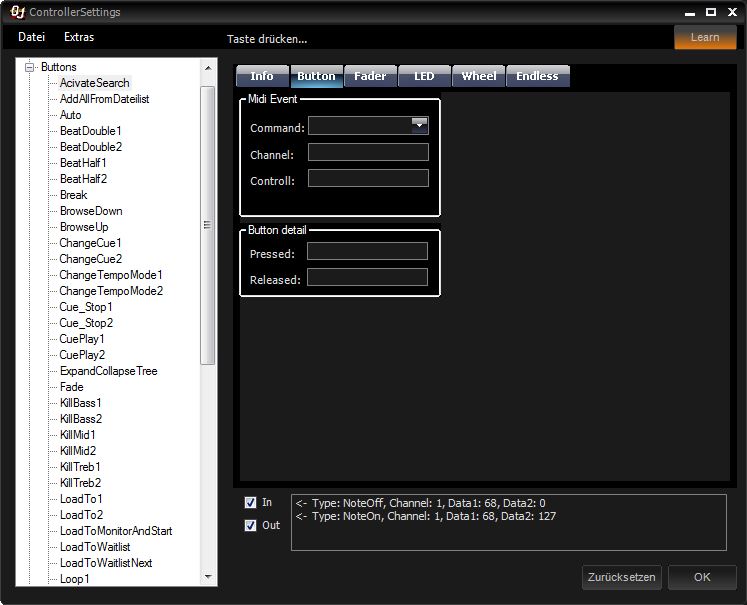Select Cue_Stop1 tree item
747x605 pixels.
point(86,307)
